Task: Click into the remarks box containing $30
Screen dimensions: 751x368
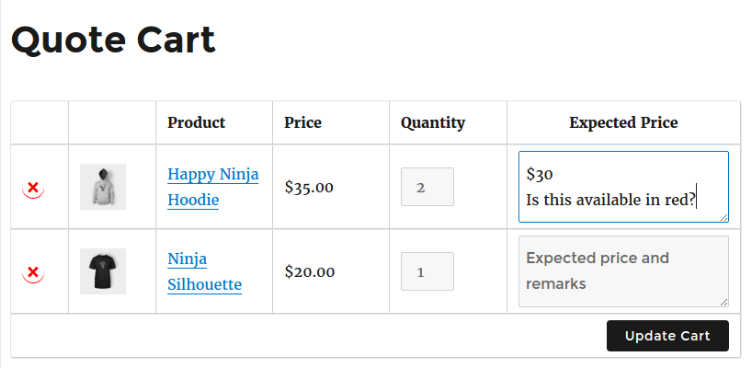Action: coord(624,187)
